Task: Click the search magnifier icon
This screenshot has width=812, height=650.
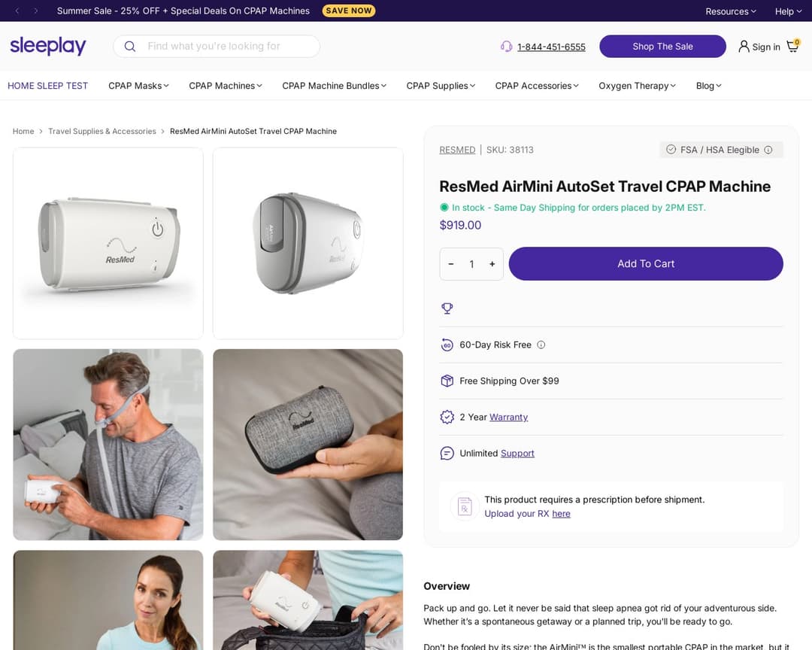Action: point(129,46)
